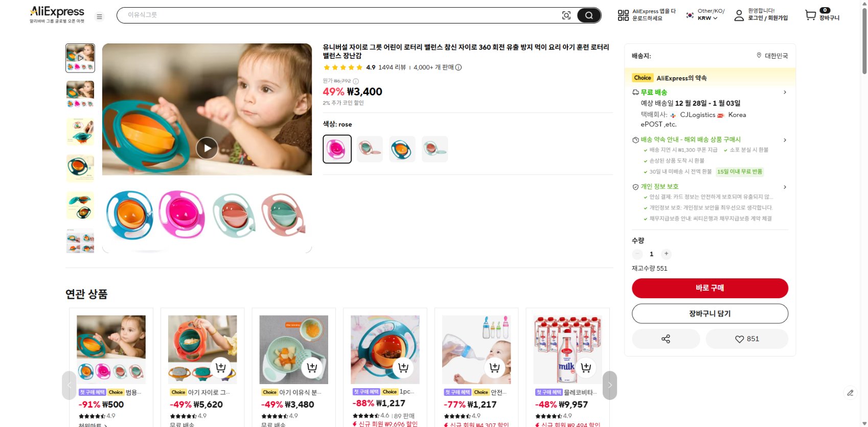Add to wishlist with heart icon

[746, 339]
